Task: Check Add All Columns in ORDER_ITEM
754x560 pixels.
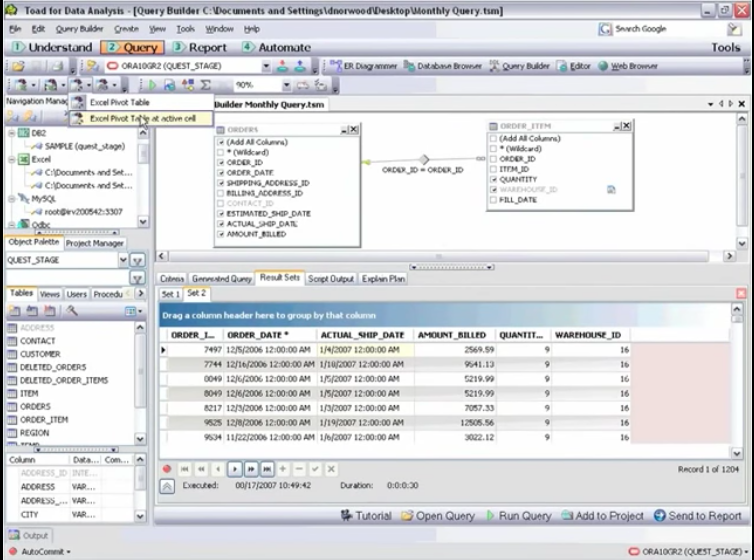Action: [x=493, y=138]
